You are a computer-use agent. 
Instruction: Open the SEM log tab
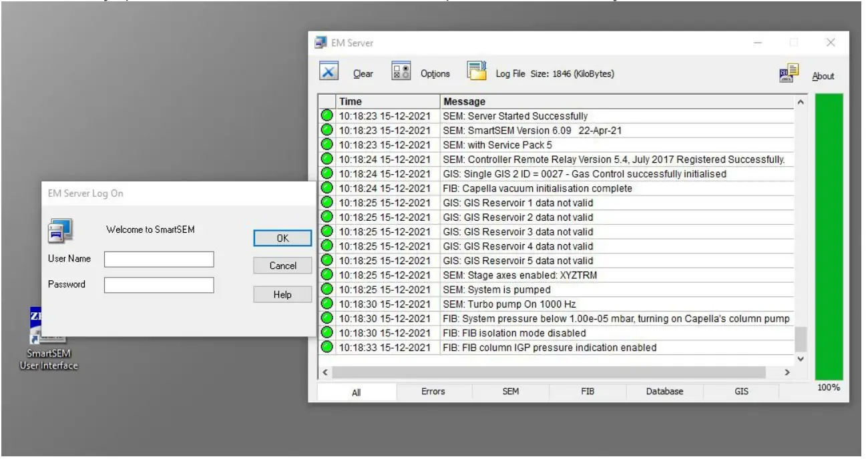511,392
